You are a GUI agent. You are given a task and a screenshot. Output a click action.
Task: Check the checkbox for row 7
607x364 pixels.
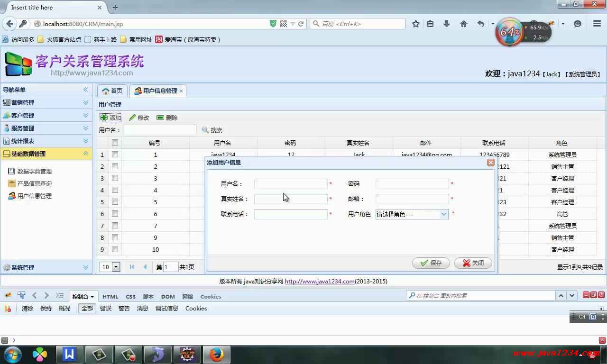coord(115,226)
